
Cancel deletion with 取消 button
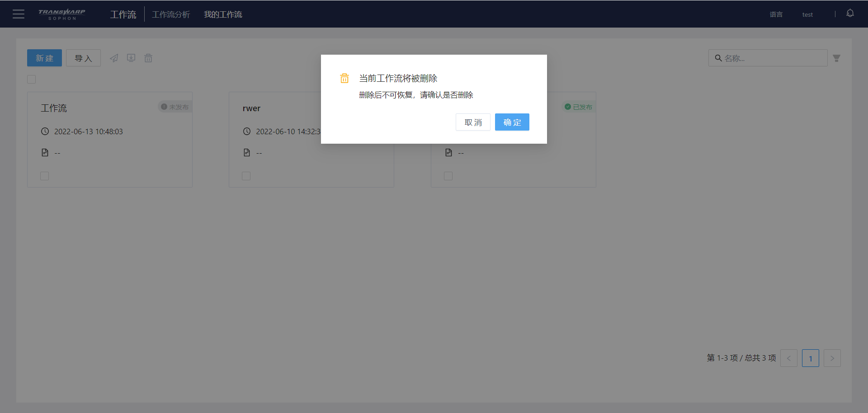473,122
